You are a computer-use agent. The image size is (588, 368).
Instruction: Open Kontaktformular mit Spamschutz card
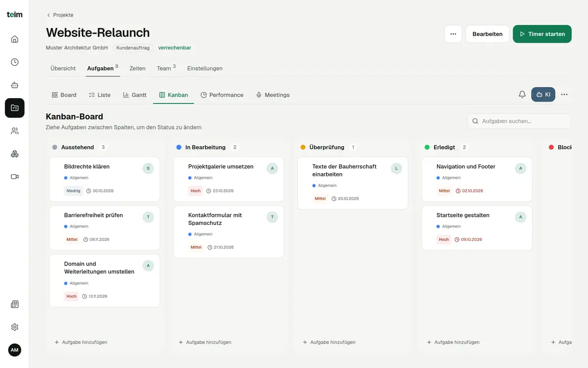tap(229, 232)
